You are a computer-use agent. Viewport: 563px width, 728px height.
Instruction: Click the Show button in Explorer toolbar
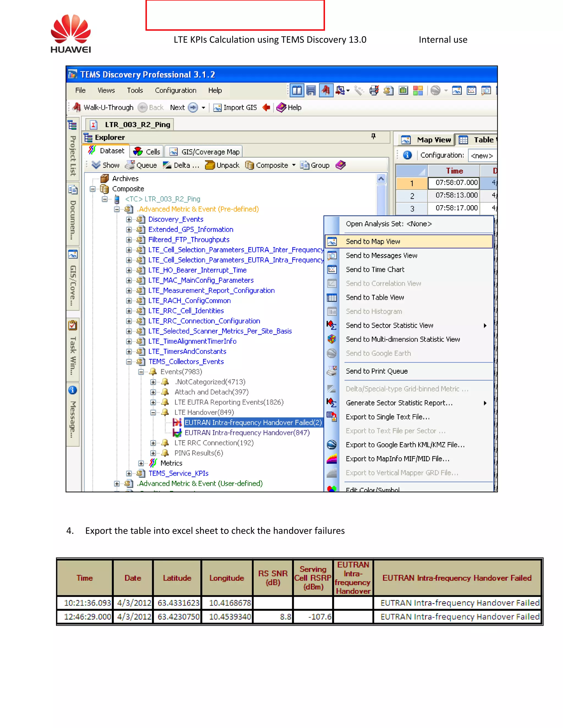click(x=105, y=165)
